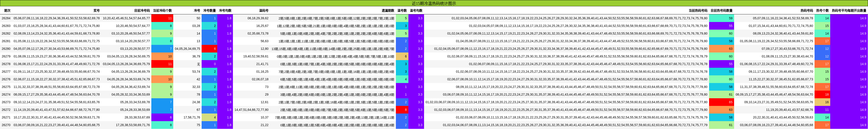Viewport: 868px width, 129px height.
Task: Select period number 26275
Action: point(6,87)
